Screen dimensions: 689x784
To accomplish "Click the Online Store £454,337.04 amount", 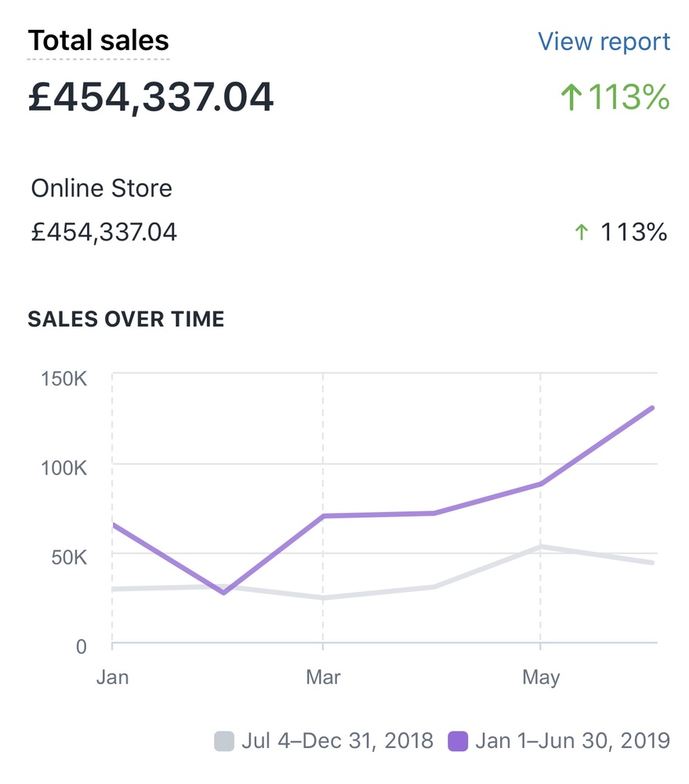I will click(103, 232).
